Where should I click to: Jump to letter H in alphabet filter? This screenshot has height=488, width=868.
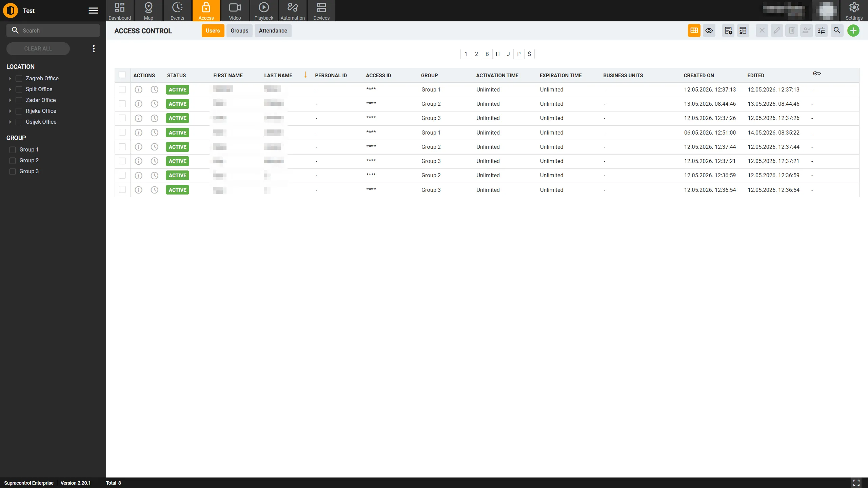[x=497, y=54]
